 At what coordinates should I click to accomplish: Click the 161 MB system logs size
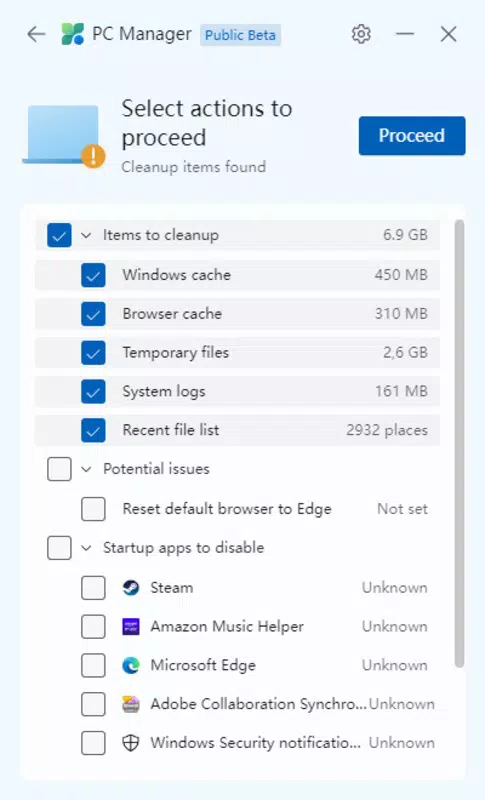401,391
